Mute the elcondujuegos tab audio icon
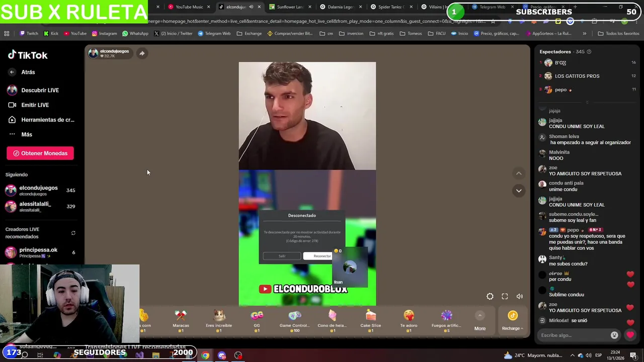644x362 pixels. (x=251, y=7)
